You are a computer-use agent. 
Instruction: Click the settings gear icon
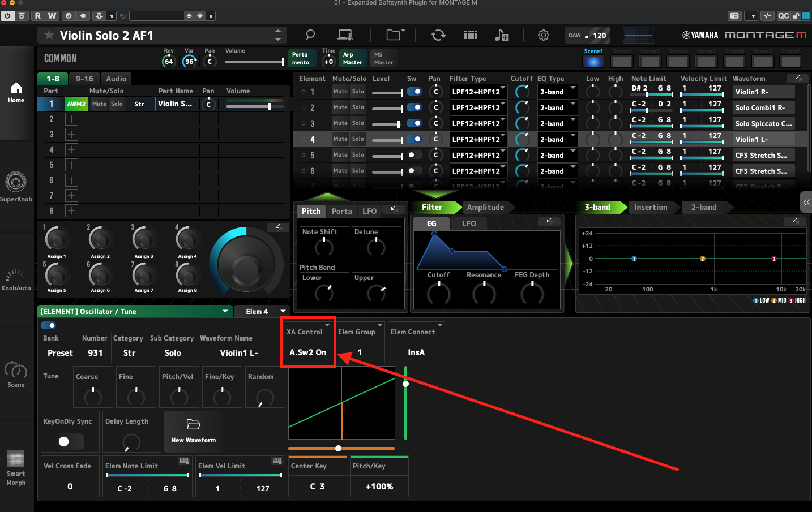pos(543,35)
